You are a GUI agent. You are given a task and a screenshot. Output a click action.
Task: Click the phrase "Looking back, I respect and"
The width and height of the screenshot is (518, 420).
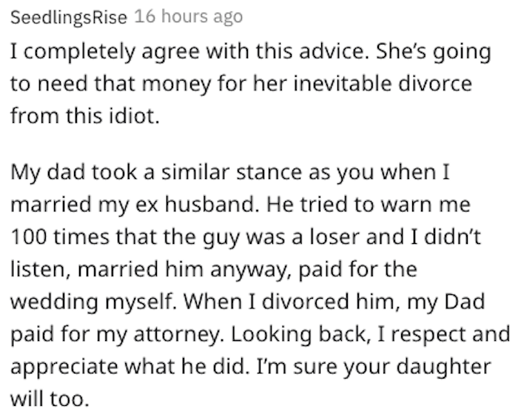[x=370, y=334]
